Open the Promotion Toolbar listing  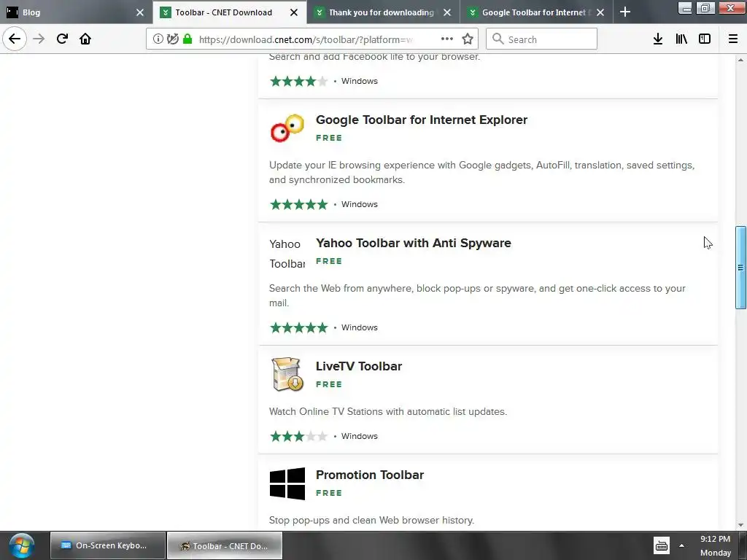370,475
